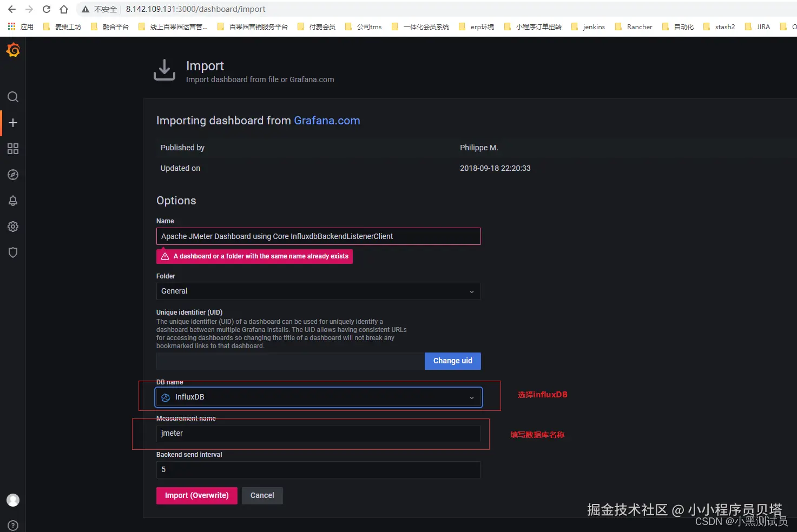Open the jenkins bookmark

(x=588, y=26)
